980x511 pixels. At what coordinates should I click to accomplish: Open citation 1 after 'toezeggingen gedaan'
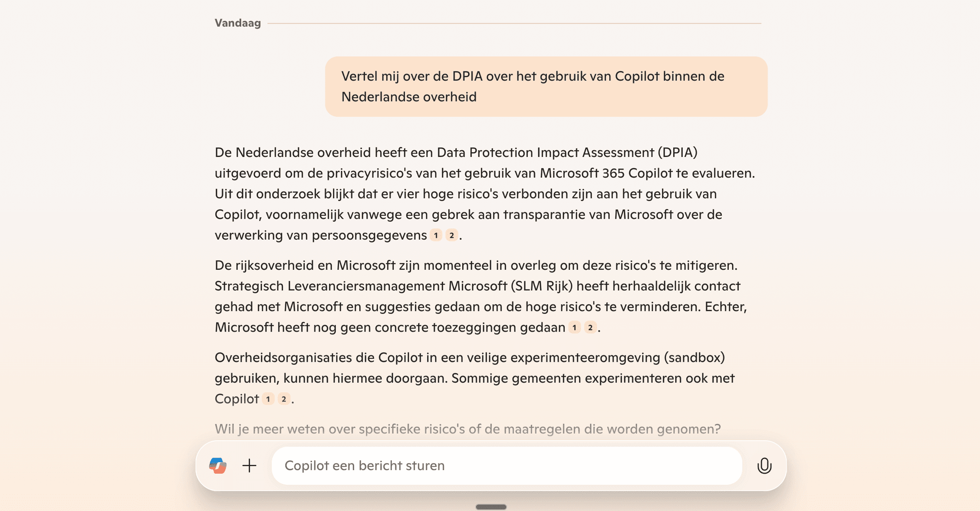coord(573,328)
